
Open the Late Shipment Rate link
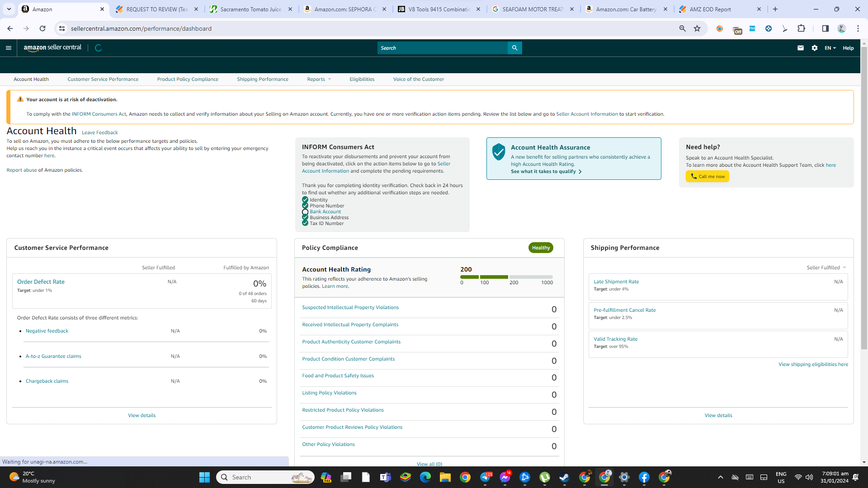(616, 282)
